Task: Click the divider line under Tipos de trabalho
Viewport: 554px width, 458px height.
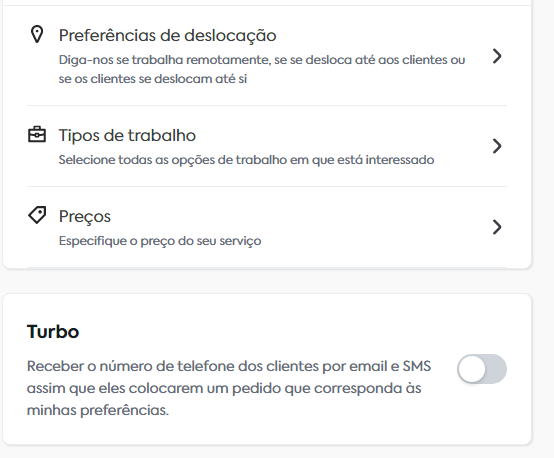Action: pyautogui.click(x=267, y=186)
